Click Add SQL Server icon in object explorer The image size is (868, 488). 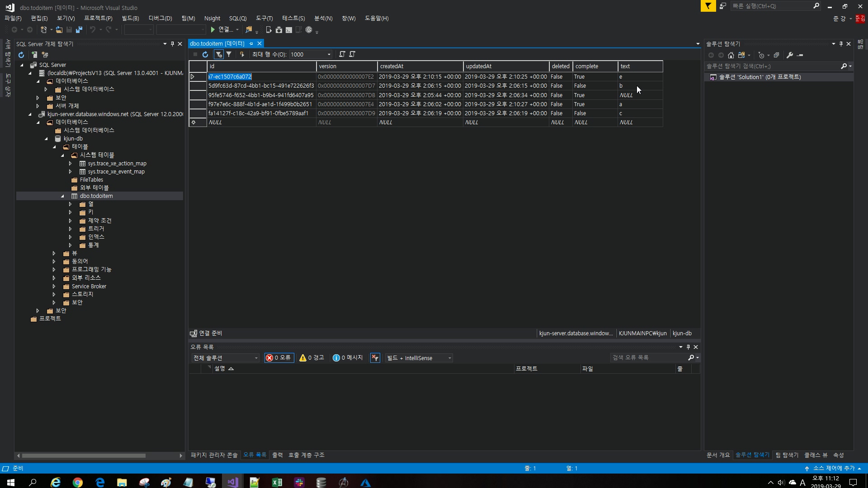point(34,55)
